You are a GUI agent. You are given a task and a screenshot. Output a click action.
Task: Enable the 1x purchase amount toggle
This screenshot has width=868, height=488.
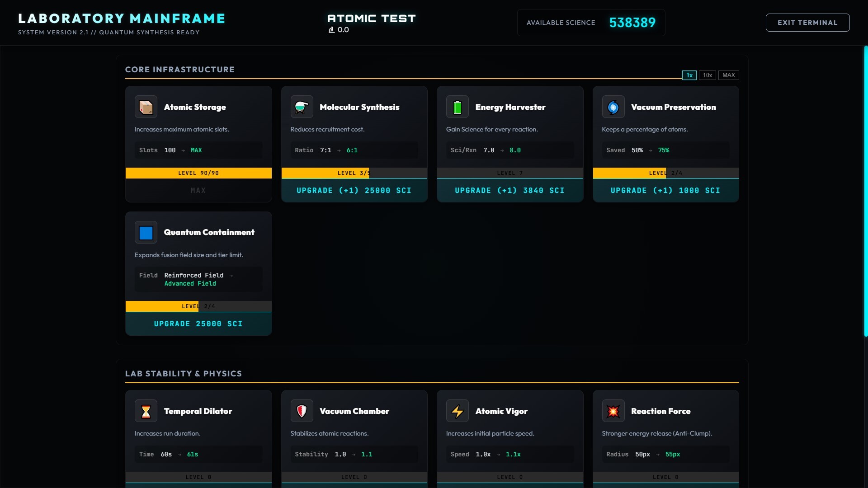click(689, 75)
